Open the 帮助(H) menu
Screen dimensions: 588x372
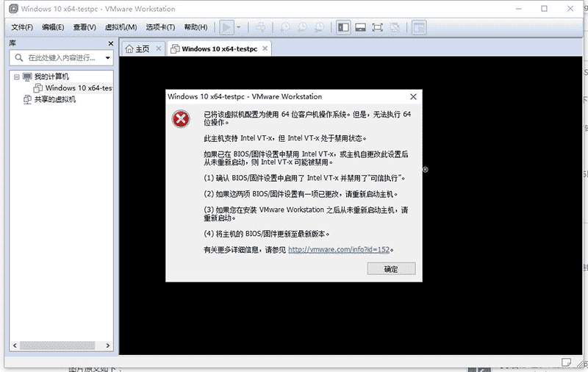click(196, 27)
